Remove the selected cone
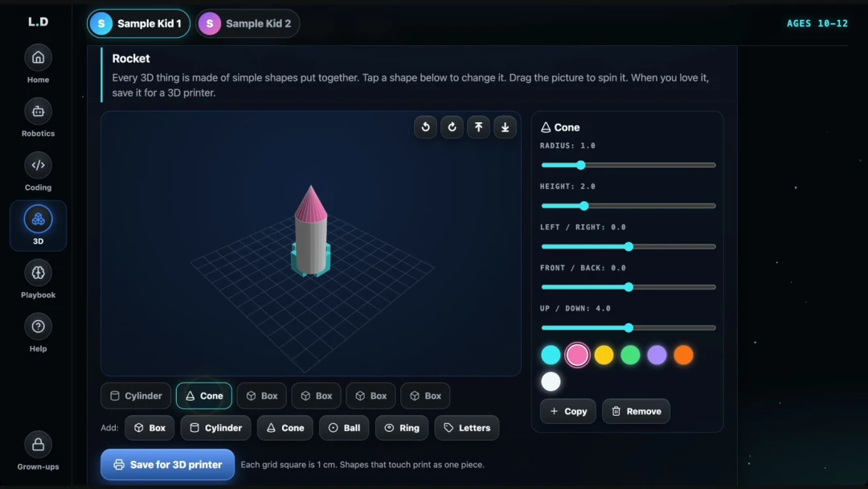The height and width of the screenshot is (489, 868). coord(636,412)
